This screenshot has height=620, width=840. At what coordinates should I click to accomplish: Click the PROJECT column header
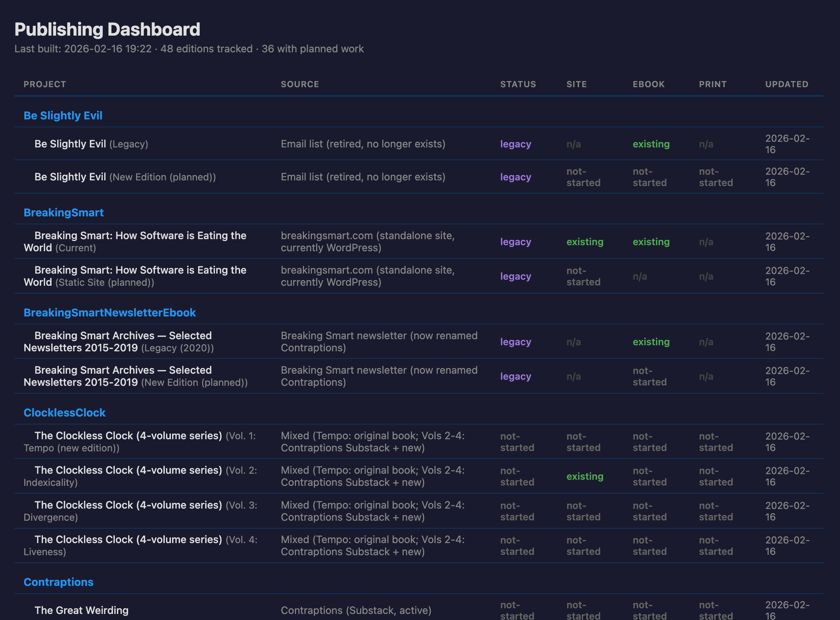45,84
